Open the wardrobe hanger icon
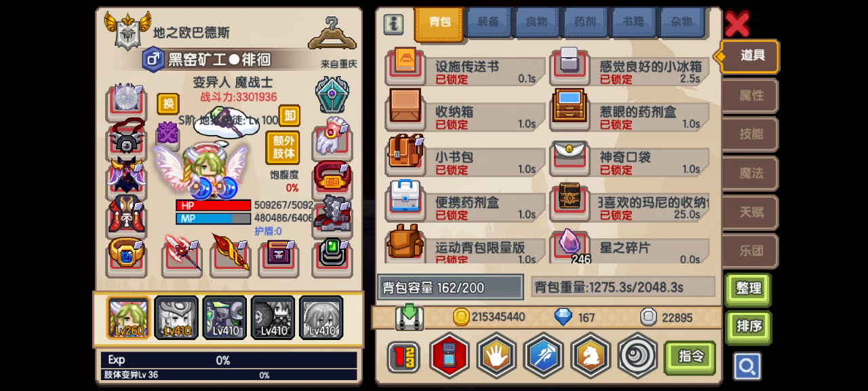This screenshot has width=868, height=391. tap(332, 33)
